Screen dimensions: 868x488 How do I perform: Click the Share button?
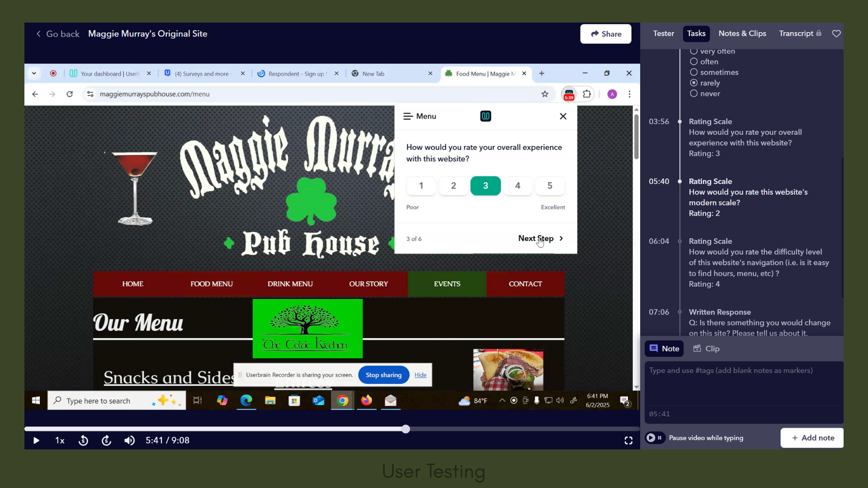(606, 34)
